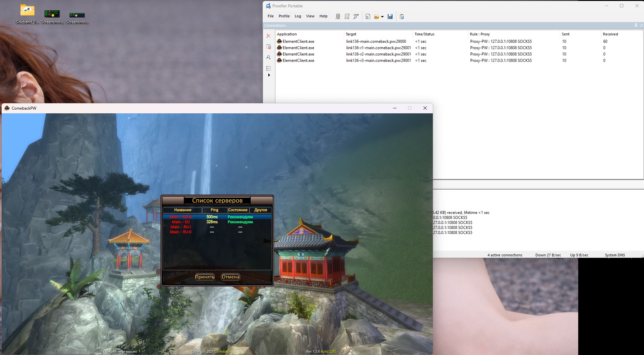This screenshot has width=644, height=355.
Task: Sort connections by Time/Status column header
Action: coord(440,34)
